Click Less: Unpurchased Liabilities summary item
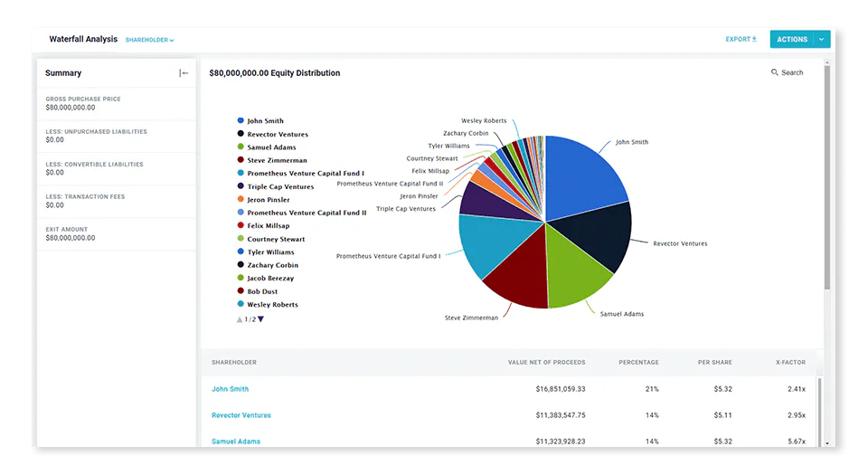The height and width of the screenshot is (475, 868). click(117, 136)
